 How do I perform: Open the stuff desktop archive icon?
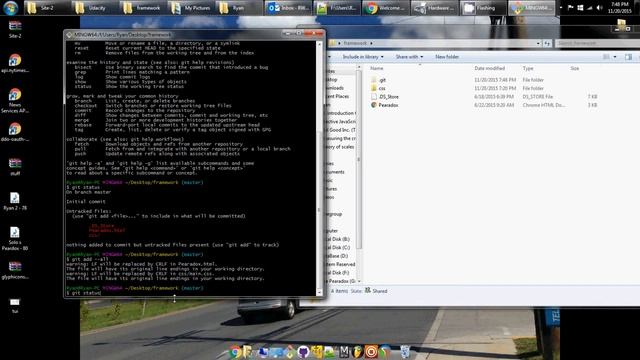[15, 167]
